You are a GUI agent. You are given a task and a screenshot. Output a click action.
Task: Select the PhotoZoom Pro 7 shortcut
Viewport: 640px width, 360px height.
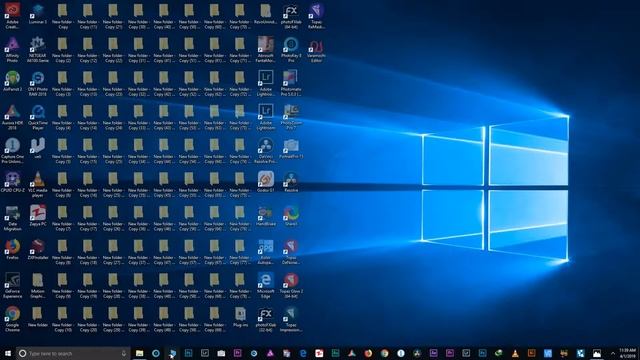coord(291,117)
